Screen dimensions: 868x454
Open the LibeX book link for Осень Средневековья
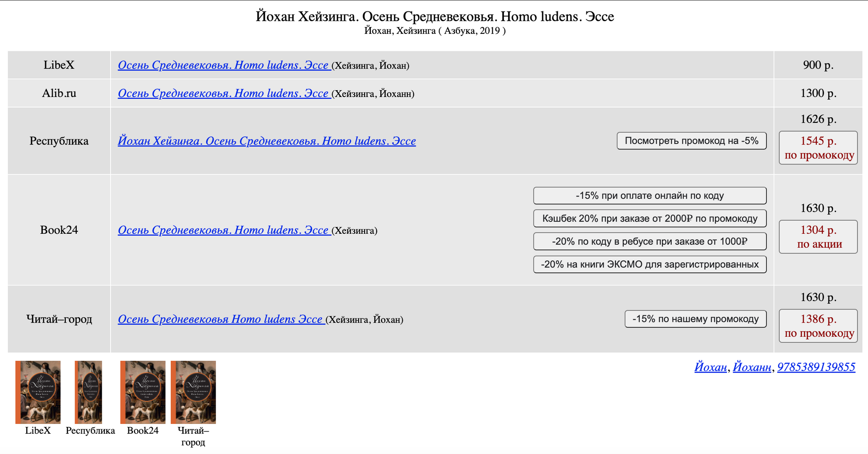tap(224, 65)
